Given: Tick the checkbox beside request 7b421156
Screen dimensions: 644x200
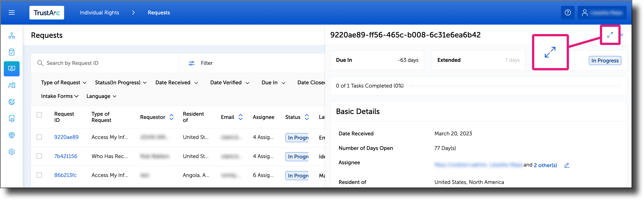Looking at the screenshot, I should pyautogui.click(x=39, y=156).
